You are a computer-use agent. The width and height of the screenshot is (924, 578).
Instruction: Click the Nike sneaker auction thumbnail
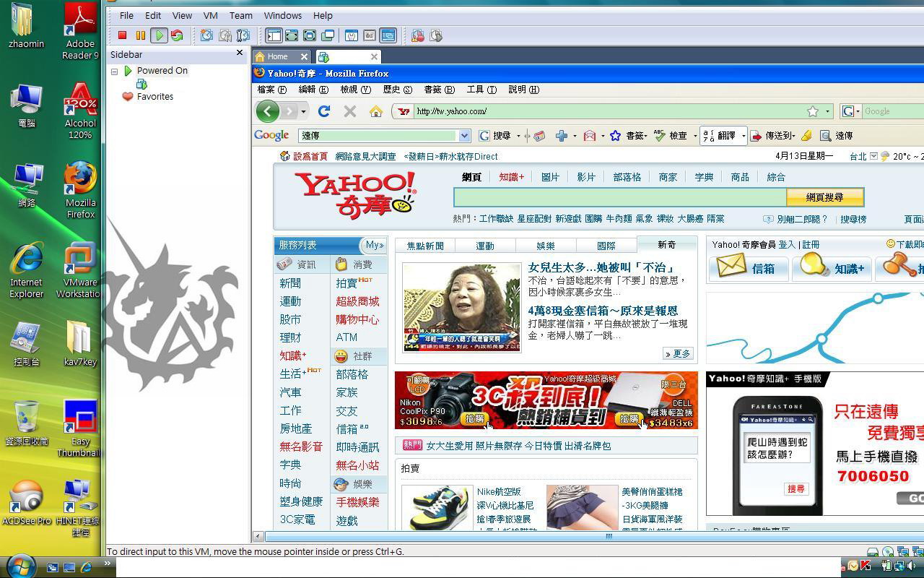coord(437,508)
